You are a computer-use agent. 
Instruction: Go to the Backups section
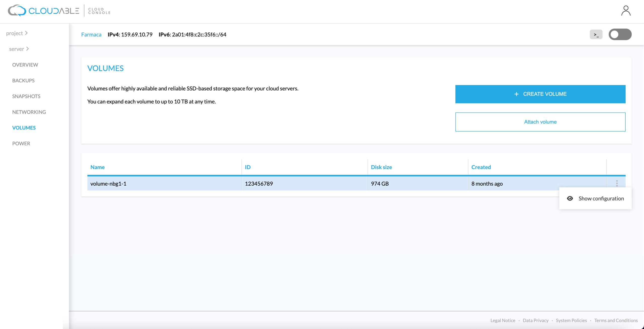(23, 81)
